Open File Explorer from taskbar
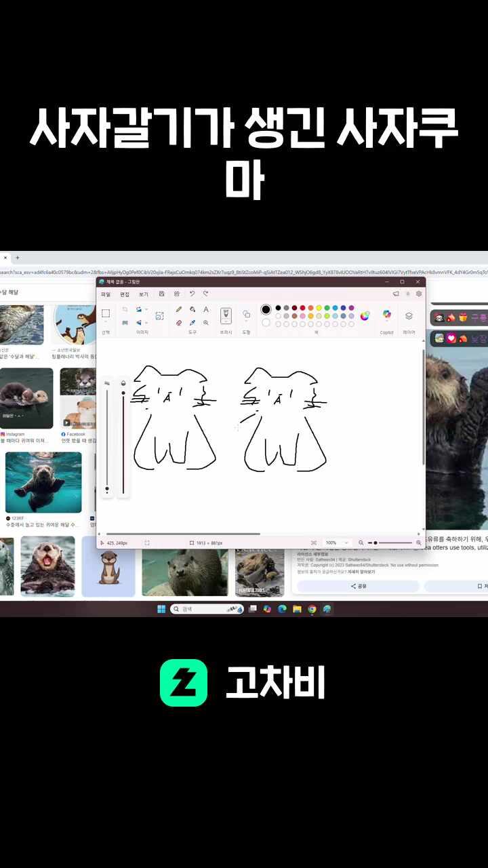 [x=297, y=609]
